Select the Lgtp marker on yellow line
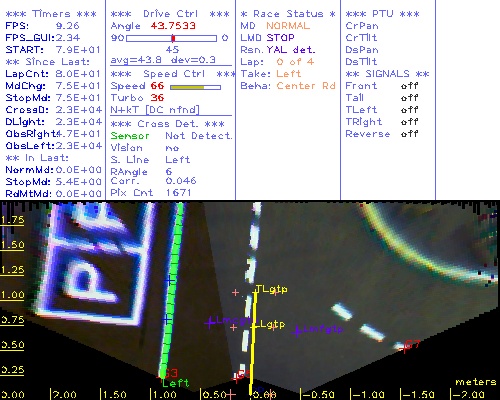The width and height of the screenshot is (500, 400). tap(254, 327)
